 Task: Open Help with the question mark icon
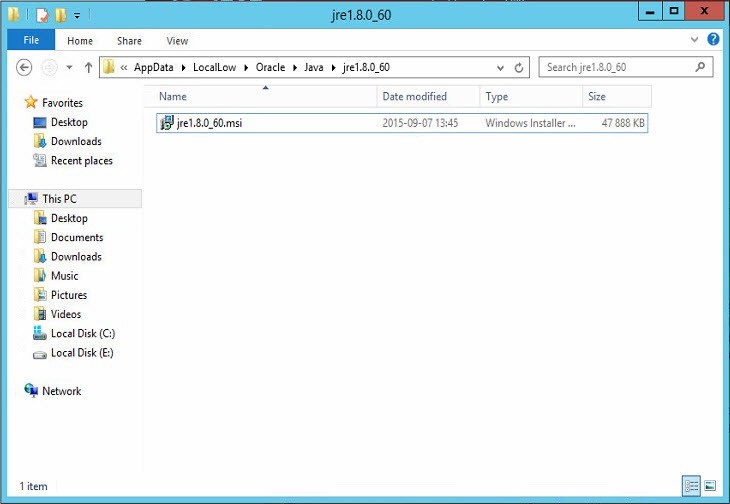[x=713, y=39]
